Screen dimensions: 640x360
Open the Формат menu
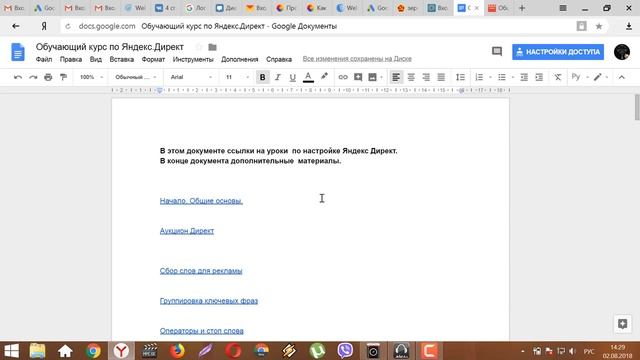coord(153,59)
